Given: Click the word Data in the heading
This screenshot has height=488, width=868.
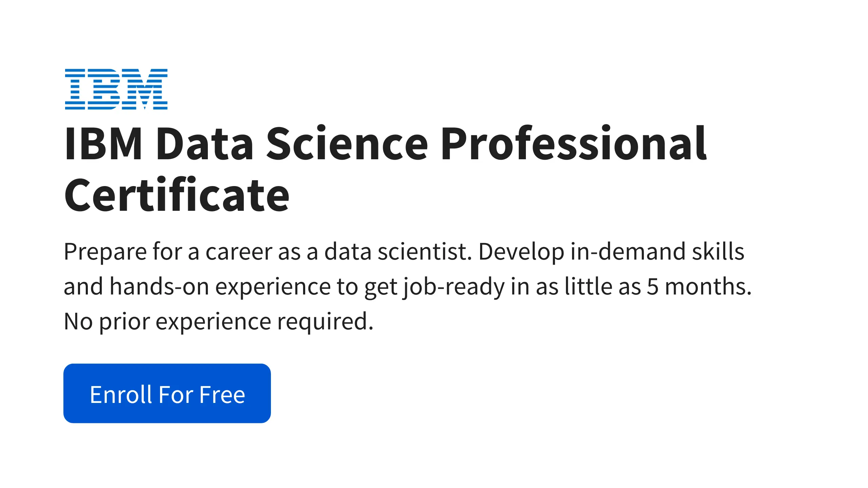Looking at the screenshot, I should click(x=204, y=143).
